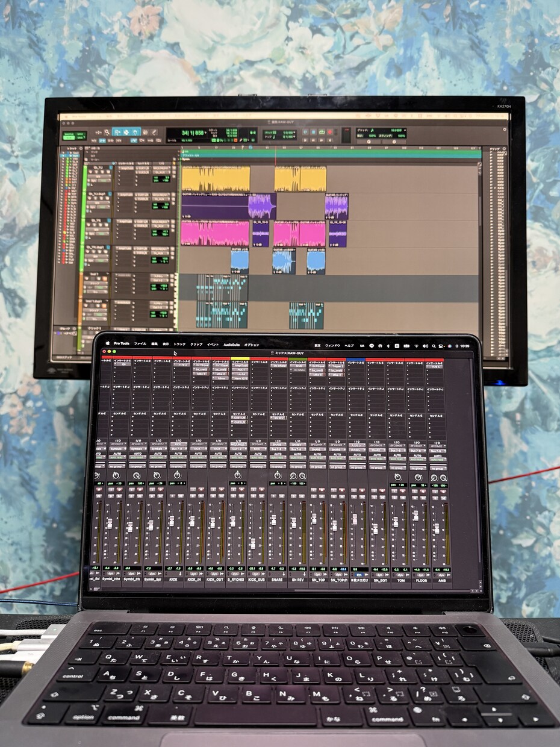
Task: Open the 1176 A insert on KICK channel
Action: point(181,364)
